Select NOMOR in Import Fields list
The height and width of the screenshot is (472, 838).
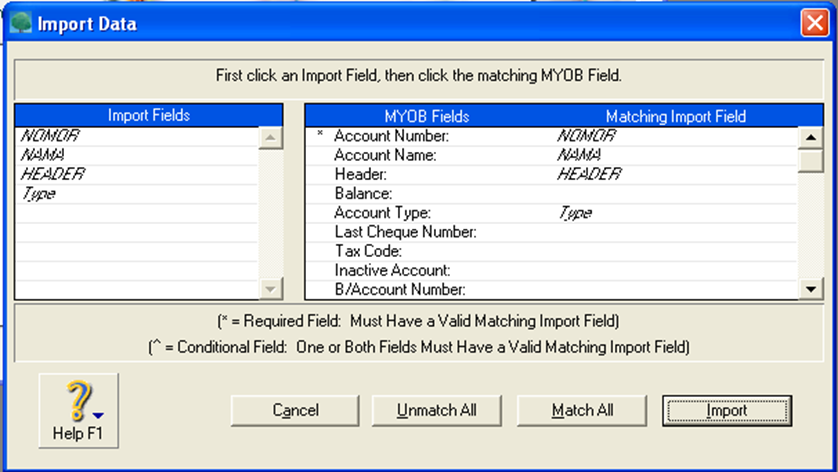[x=50, y=136]
